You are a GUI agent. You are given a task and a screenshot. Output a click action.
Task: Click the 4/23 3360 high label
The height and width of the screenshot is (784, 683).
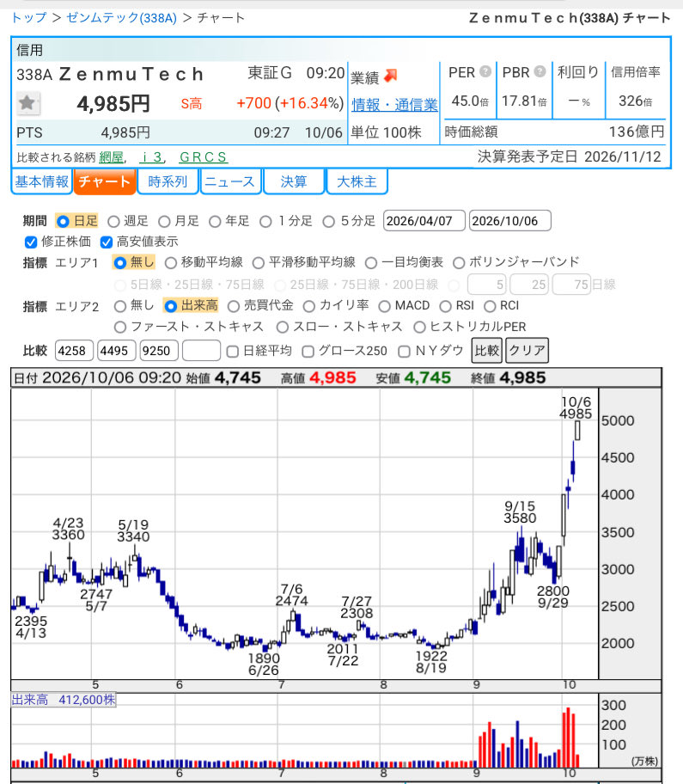(x=69, y=529)
